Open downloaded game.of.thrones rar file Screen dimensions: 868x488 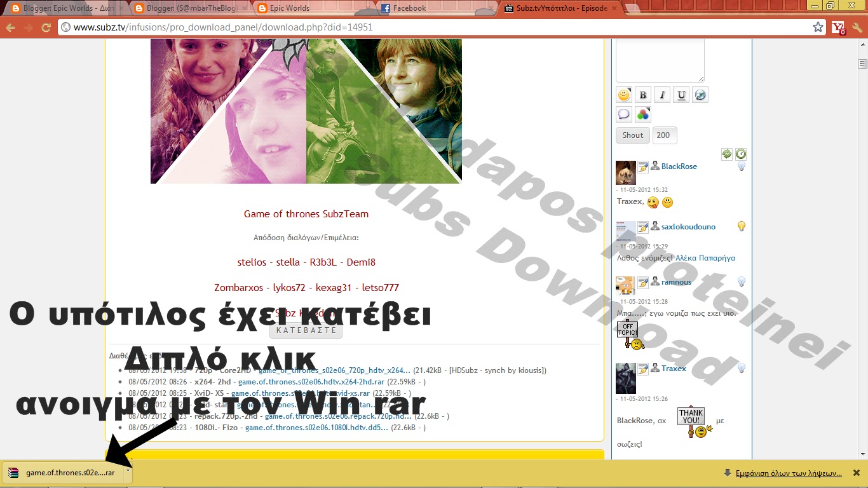click(x=64, y=473)
